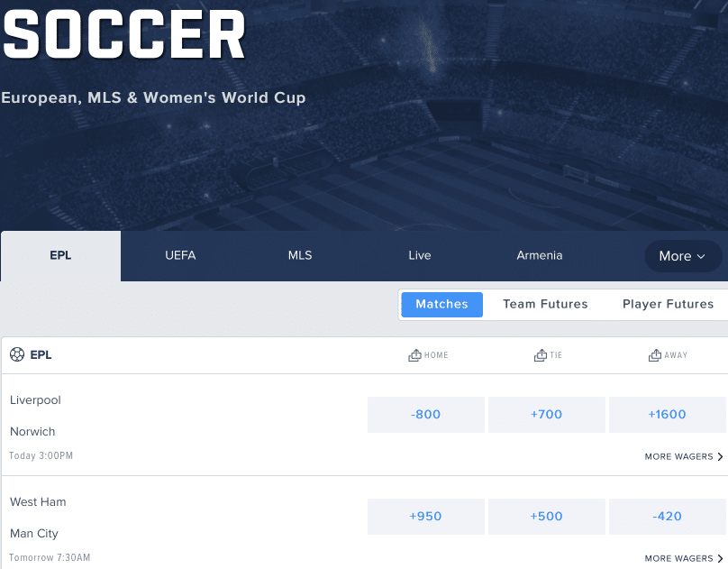Switch to the UEFA tab

point(180,255)
